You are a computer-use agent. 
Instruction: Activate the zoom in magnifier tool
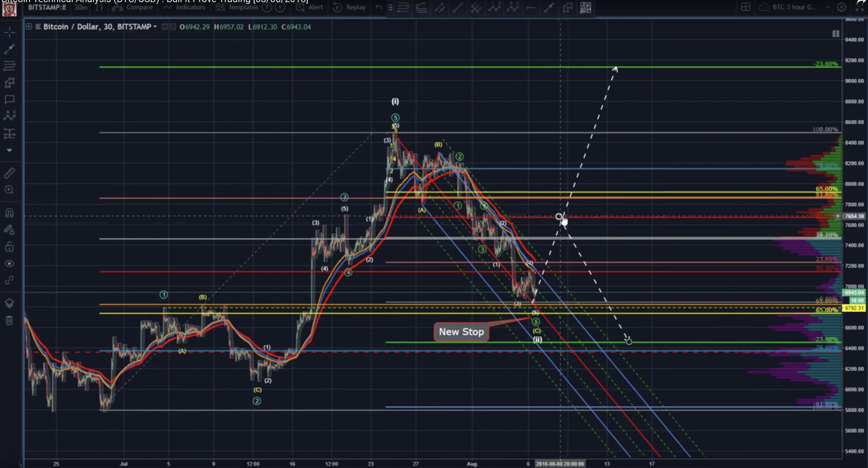coord(9,190)
